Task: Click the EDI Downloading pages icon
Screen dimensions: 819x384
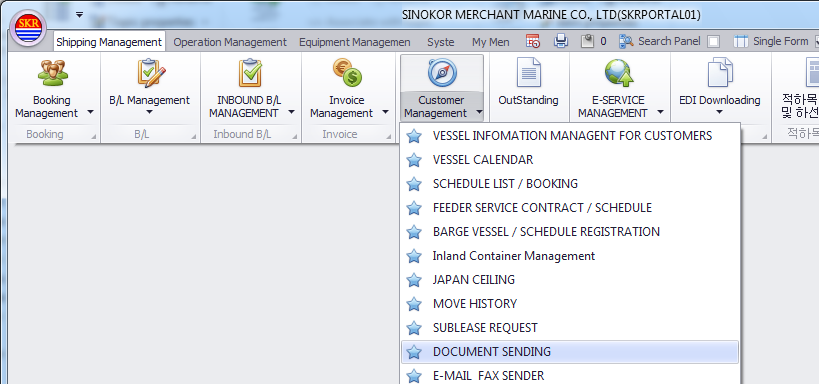Action: (720, 73)
